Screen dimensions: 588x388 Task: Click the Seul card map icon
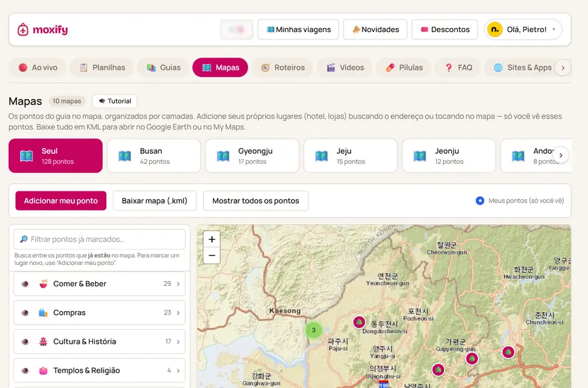26,156
